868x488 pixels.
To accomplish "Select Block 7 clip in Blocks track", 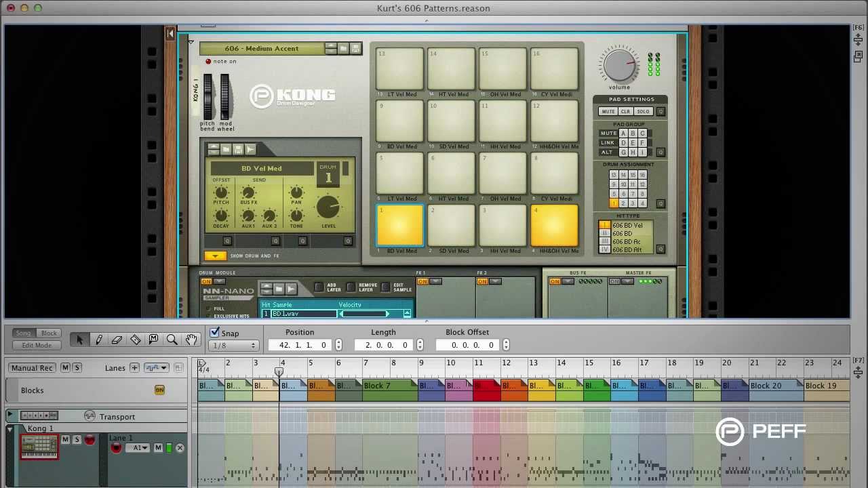I will [389, 390].
